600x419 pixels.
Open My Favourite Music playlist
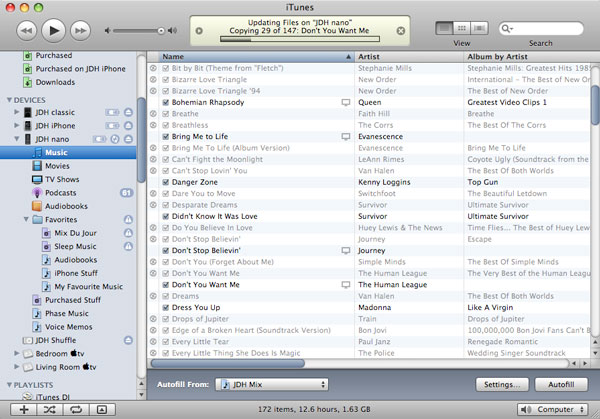click(88, 287)
